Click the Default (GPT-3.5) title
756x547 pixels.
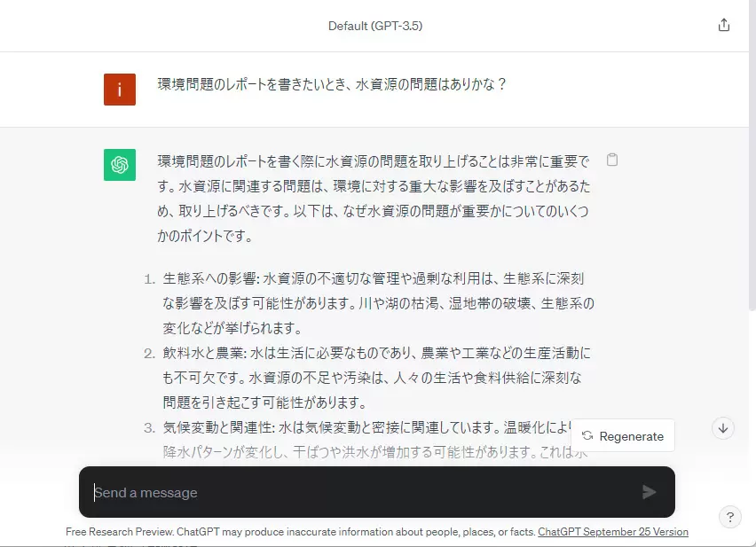click(x=375, y=26)
